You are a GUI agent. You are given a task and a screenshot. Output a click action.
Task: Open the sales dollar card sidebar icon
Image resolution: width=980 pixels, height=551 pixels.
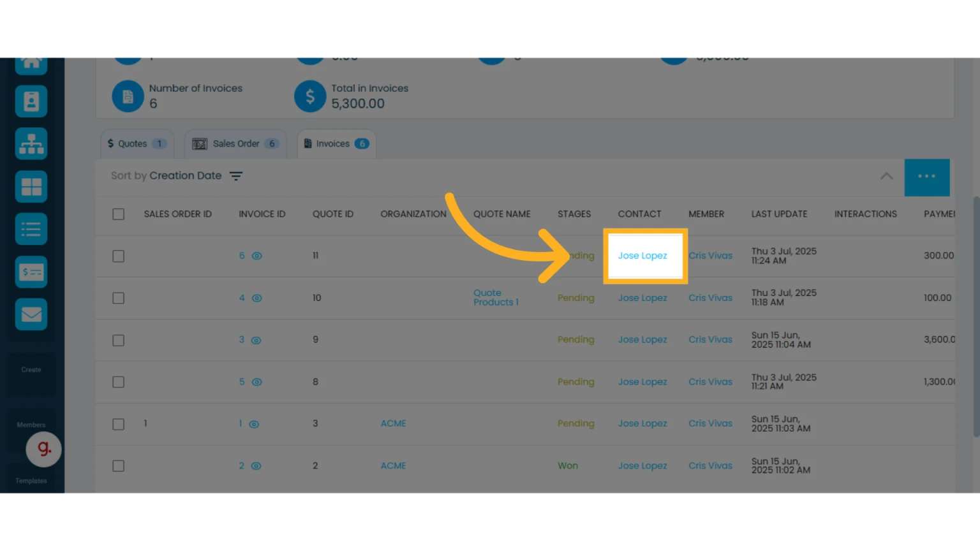coord(31,272)
